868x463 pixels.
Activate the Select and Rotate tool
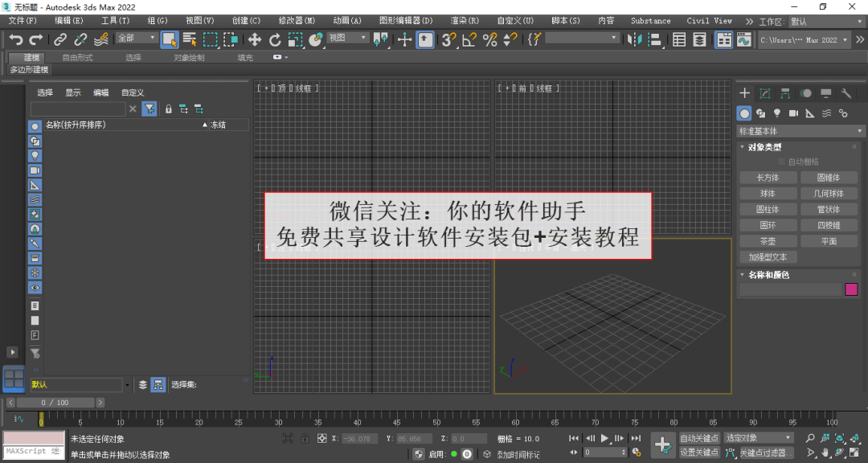pos(275,39)
